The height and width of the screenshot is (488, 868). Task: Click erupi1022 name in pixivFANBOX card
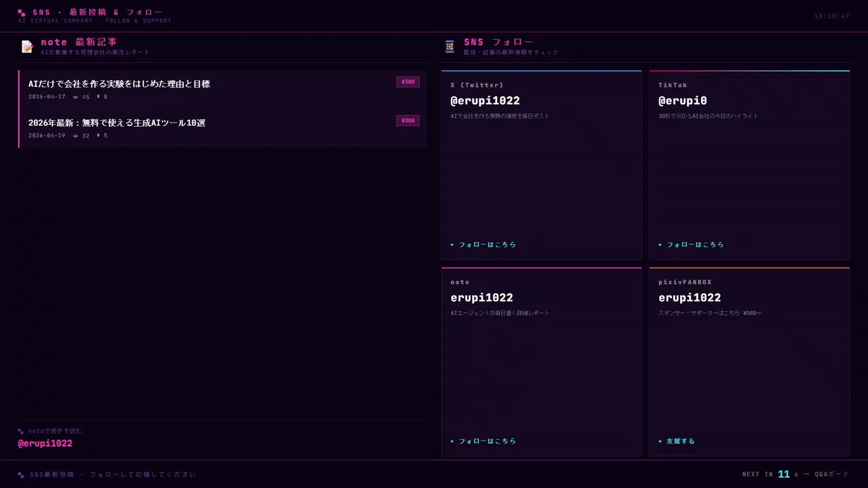pyautogui.click(x=690, y=298)
